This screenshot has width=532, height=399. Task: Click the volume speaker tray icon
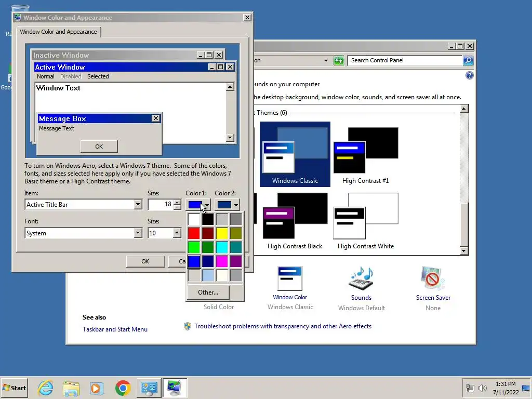click(x=482, y=388)
